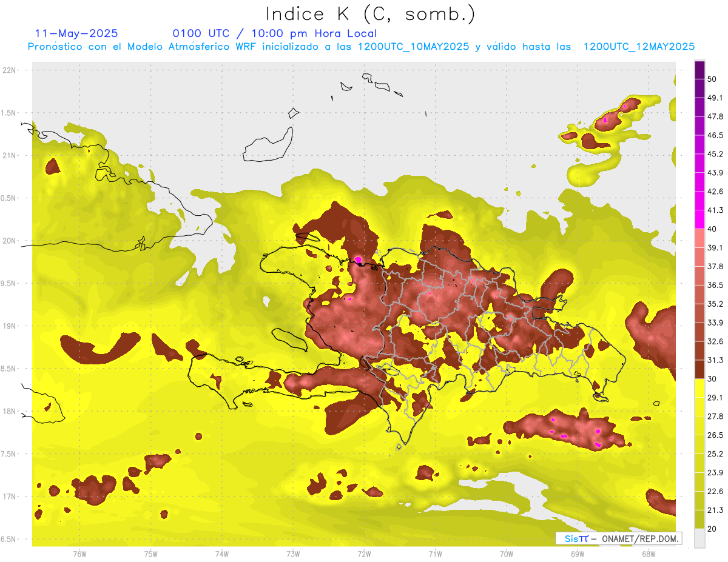Click the colorbar label "37.8"
The image size is (728, 562).
[715, 267]
